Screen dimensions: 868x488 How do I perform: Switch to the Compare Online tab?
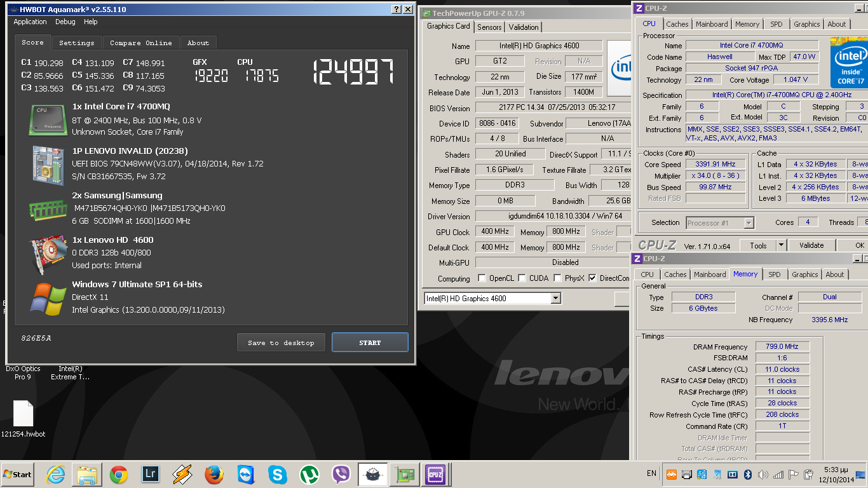[x=140, y=43]
